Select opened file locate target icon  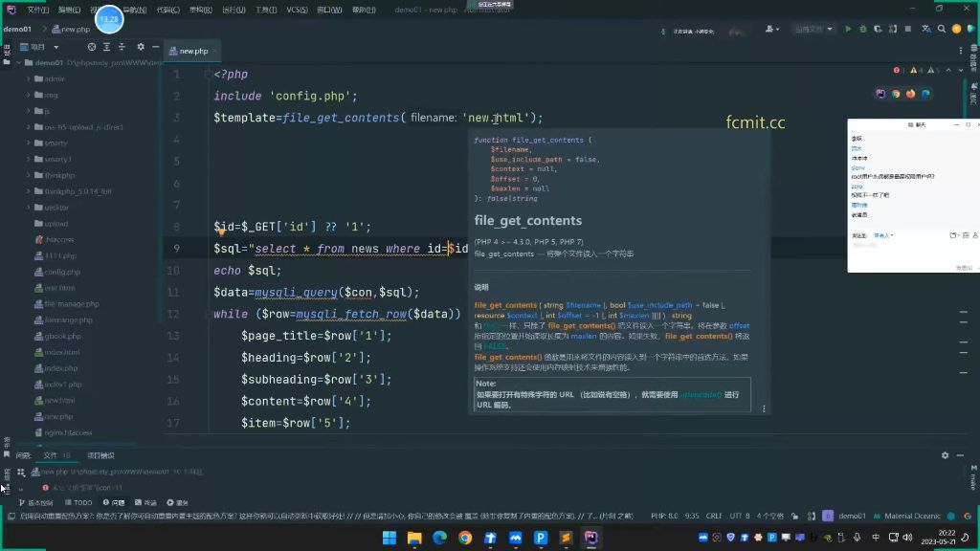click(x=92, y=47)
